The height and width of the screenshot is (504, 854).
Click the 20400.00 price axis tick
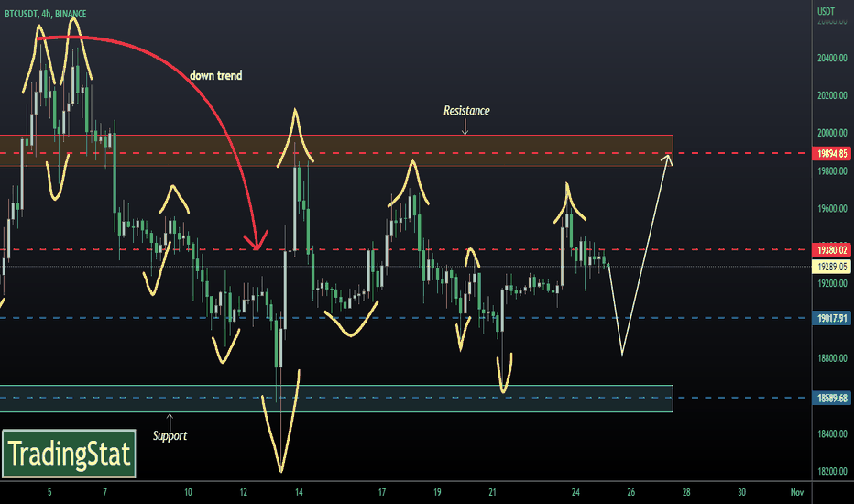(x=832, y=58)
